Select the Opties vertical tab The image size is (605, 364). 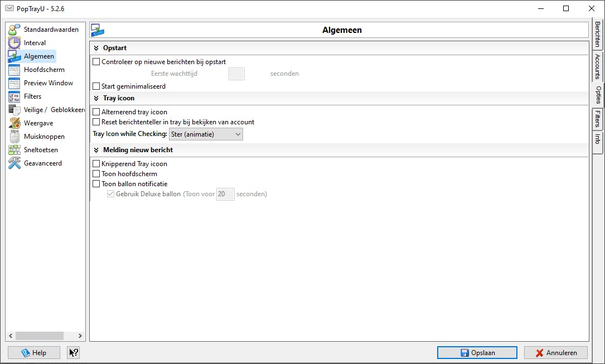point(597,95)
